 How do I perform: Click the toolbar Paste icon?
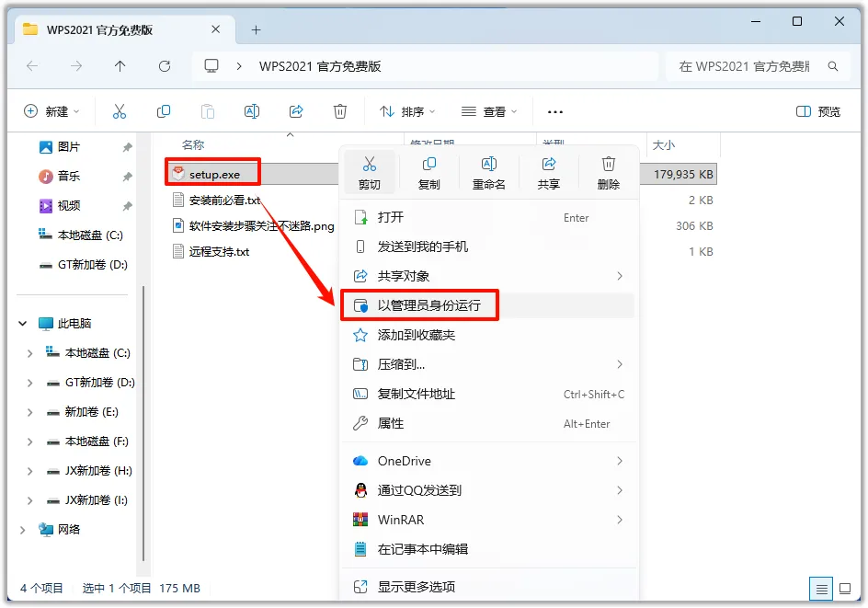click(208, 111)
